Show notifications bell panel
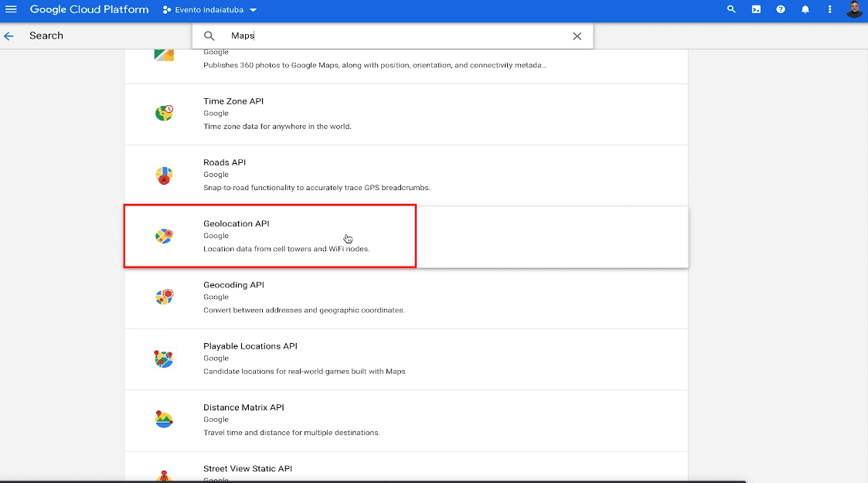Viewport: 868px width, 483px height. (x=805, y=9)
